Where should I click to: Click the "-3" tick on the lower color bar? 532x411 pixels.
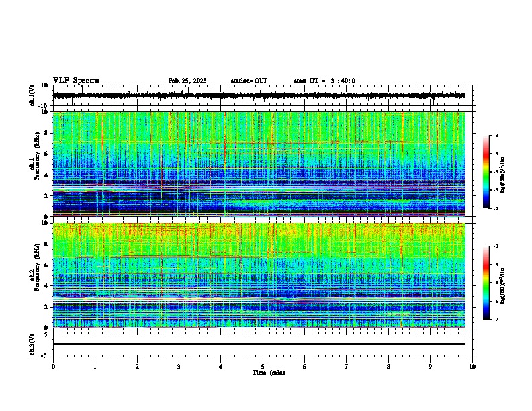click(x=495, y=246)
